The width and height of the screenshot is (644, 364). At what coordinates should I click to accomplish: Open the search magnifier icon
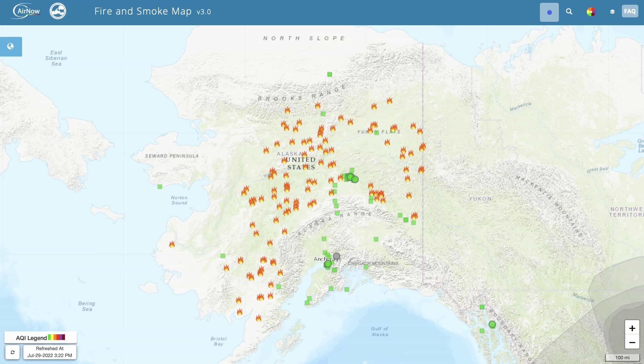click(569, 12)
